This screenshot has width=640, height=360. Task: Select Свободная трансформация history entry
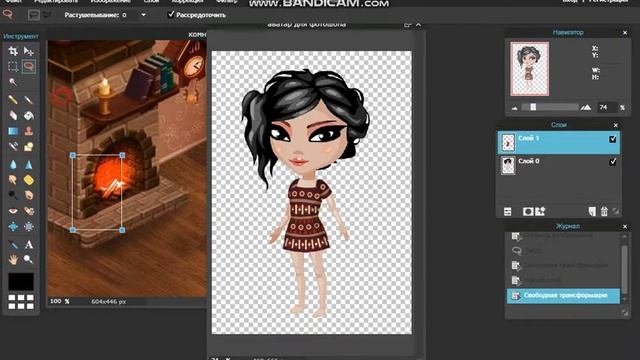click(x=563, y=296)
